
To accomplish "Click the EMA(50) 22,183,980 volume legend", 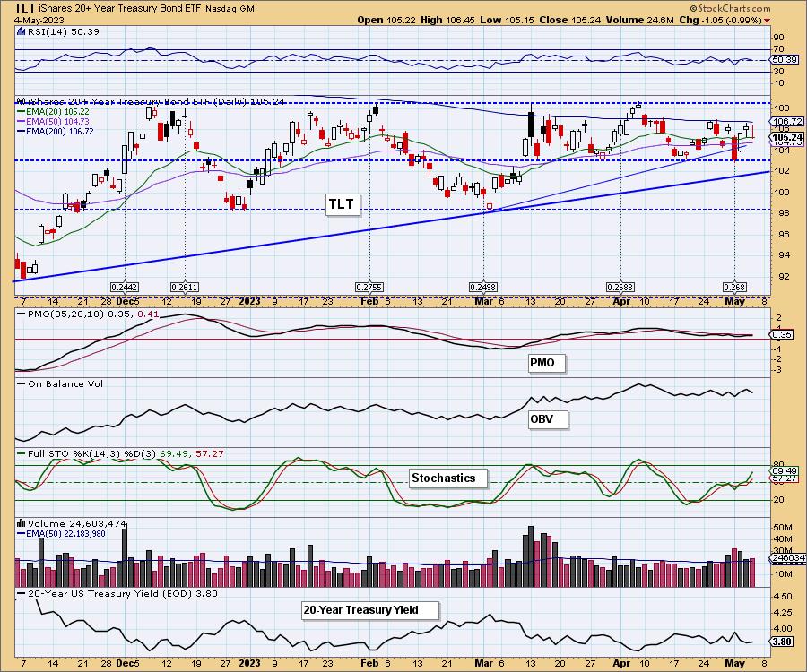I will pos(61,534).
